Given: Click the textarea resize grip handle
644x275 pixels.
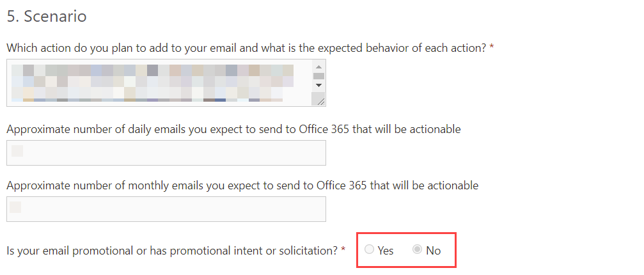Looking at the screenshot, I should (x=319, y=99).
